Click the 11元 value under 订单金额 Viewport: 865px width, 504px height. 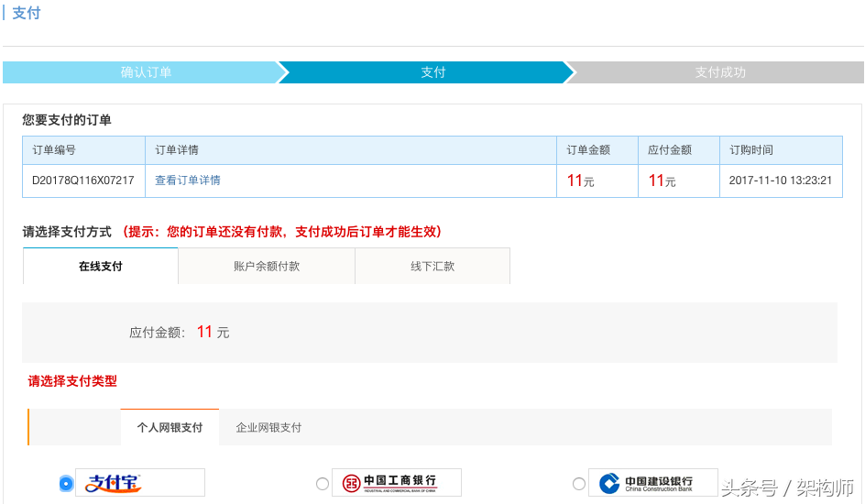tap(580, 181)
